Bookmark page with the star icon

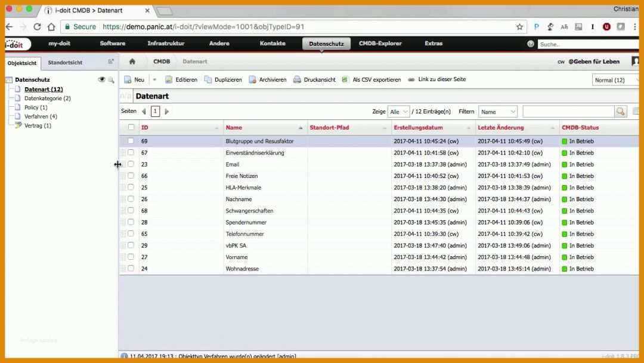tap(519, 27)
